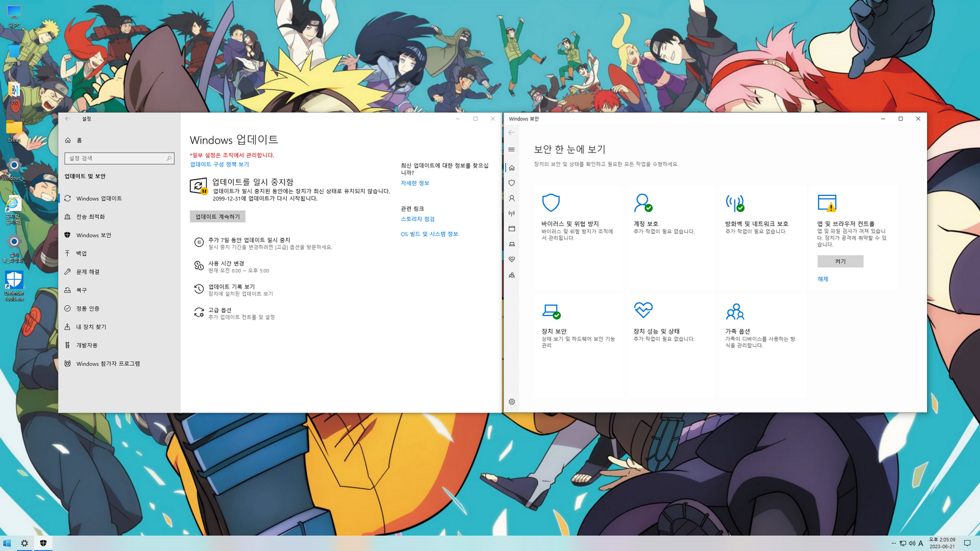Click 추가 7일 동안 업데이트 일시 중지
980x551 pixels.
point(263,243)
